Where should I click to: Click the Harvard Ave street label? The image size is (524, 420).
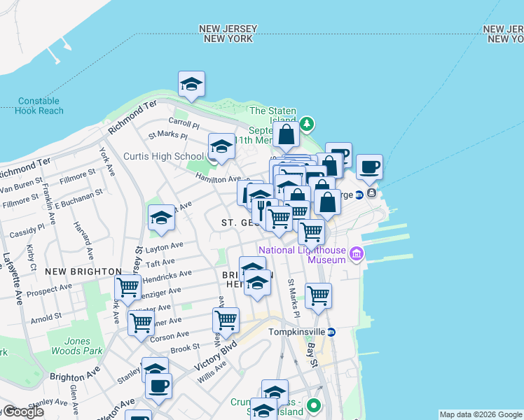pos(83,241)
